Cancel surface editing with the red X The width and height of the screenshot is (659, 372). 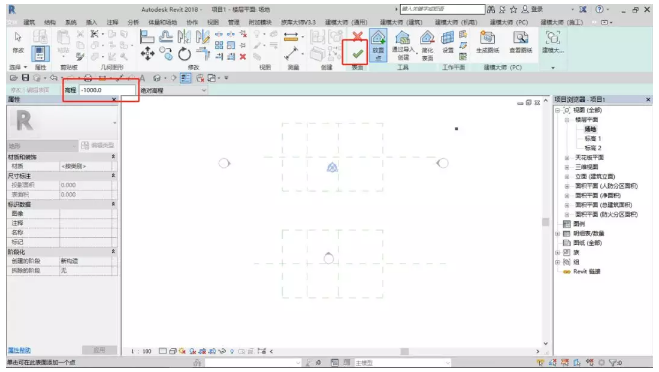(358, 36)
